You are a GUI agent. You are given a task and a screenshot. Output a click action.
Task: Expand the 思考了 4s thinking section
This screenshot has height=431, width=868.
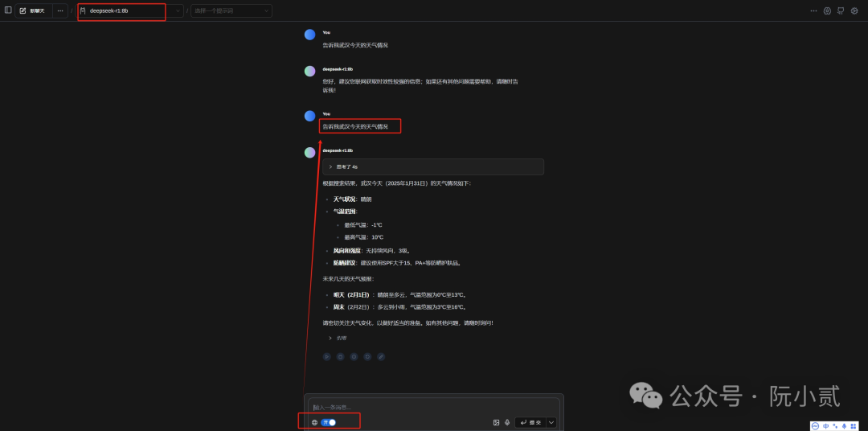[x=433, y=166]
